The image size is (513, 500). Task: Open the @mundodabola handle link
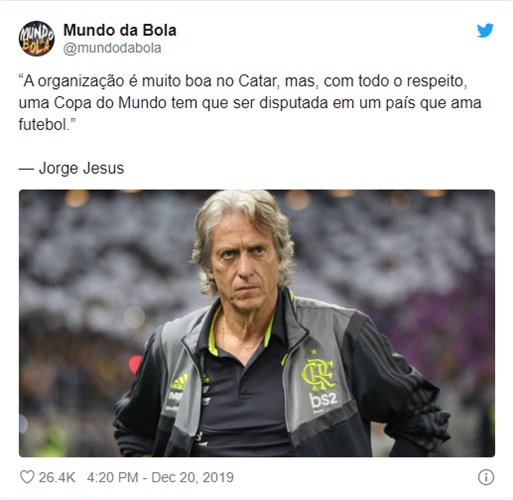click(x=112, y=48)
